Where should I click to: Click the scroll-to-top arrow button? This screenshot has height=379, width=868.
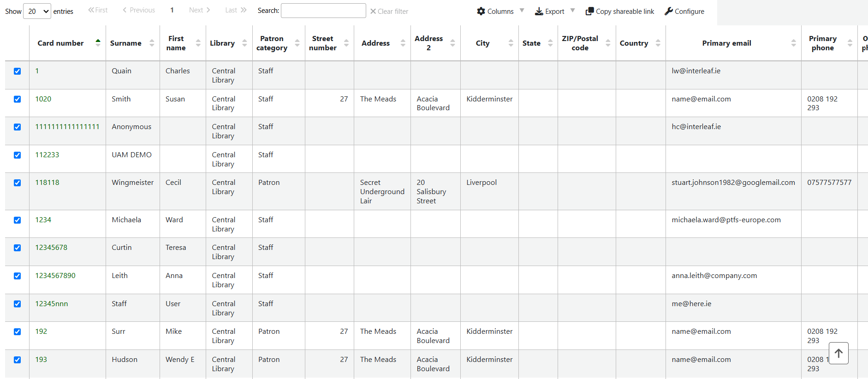[x=838, y=353]
